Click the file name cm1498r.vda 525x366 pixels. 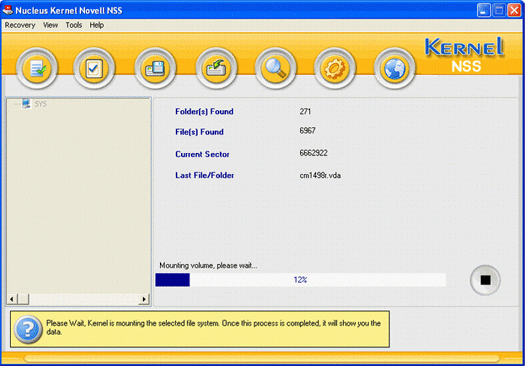320,175
